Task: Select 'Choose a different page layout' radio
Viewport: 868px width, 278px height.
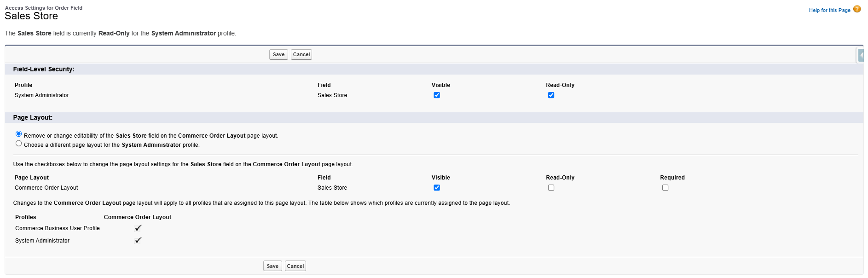Action: pyautogui.click(x=19, y=144)
